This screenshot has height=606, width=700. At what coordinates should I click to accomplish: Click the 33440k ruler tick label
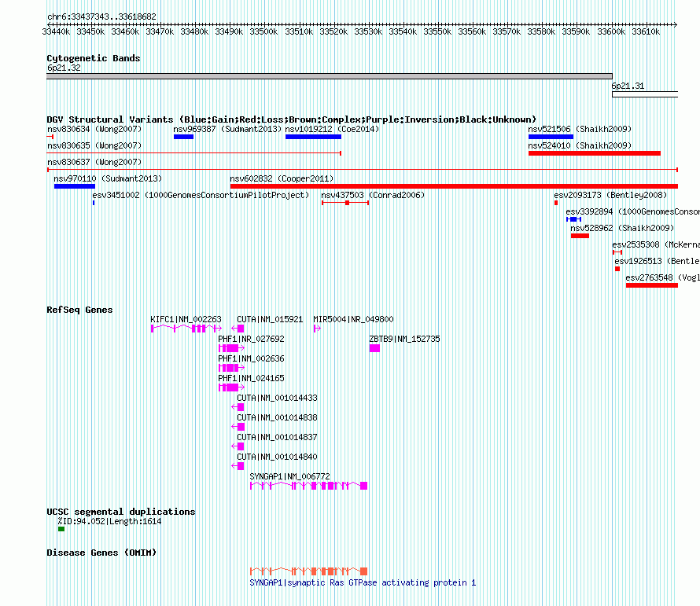(x=56, y=32)
